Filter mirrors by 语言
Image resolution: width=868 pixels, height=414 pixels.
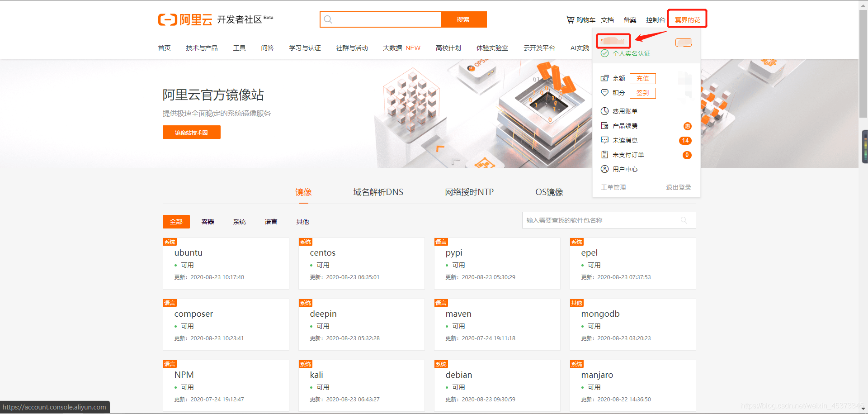click(271, 222)
